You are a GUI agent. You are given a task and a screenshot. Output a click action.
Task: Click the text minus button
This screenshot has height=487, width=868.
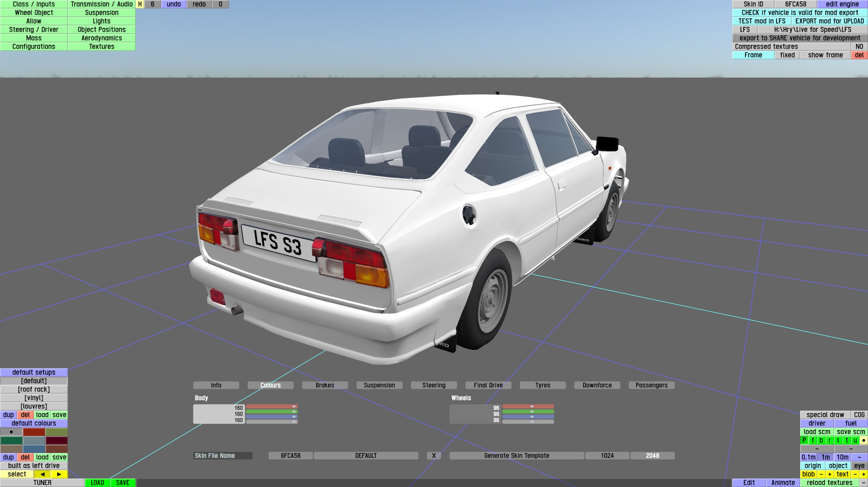pyautogui.click(x=855, y=474)
